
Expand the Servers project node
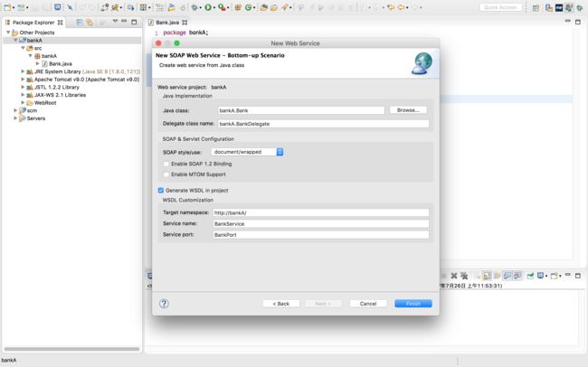(15, 118)
